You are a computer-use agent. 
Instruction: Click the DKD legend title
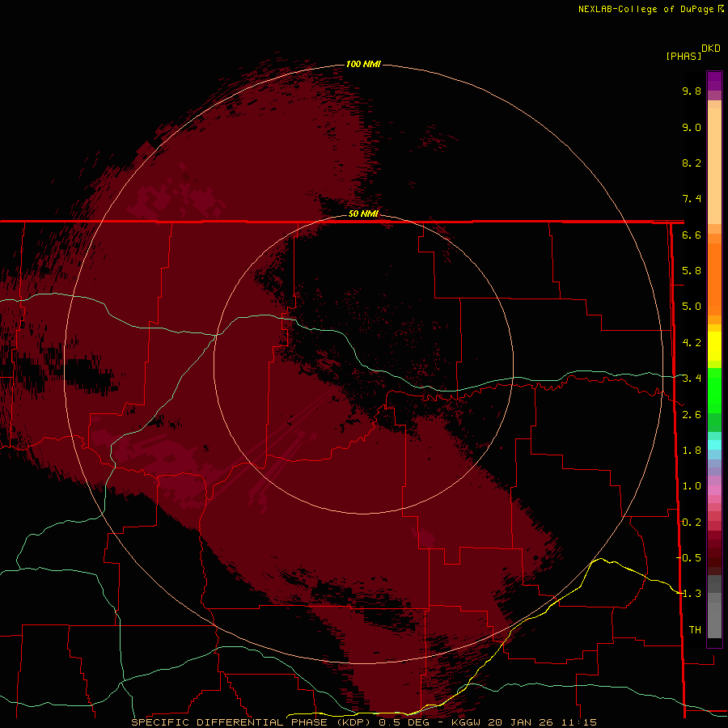coord(711,49)
